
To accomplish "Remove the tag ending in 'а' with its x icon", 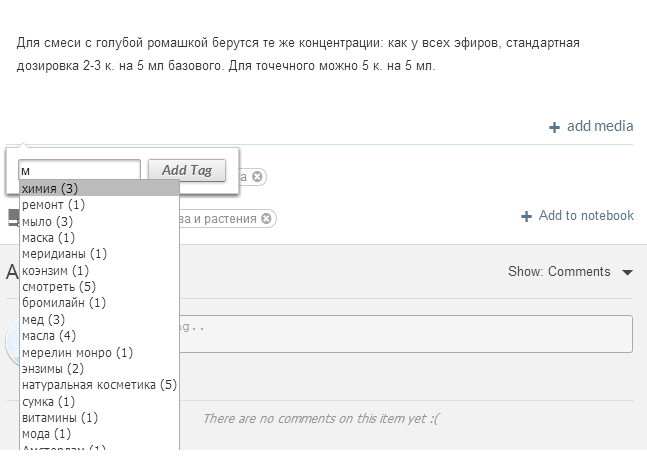I will coord(257,177).
